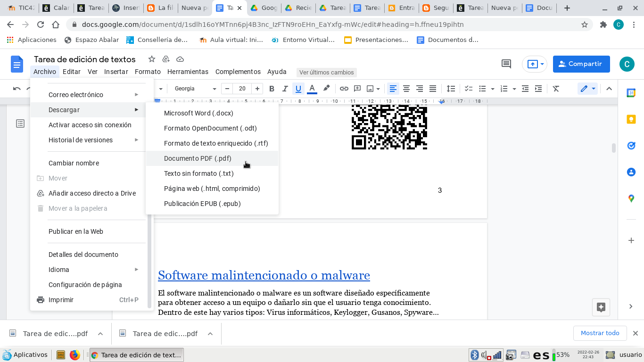Insert a checklist
Screen dimensions: 644x362
[x=469, y=89]
